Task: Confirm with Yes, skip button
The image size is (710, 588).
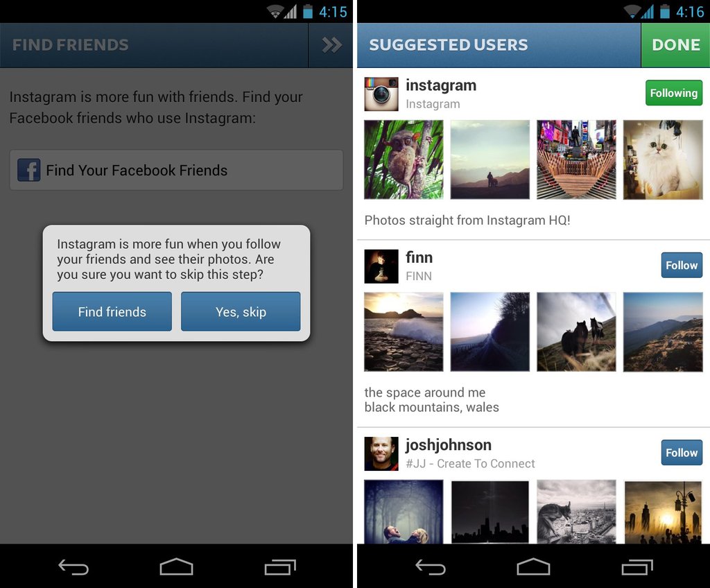Action: point(241,311)
